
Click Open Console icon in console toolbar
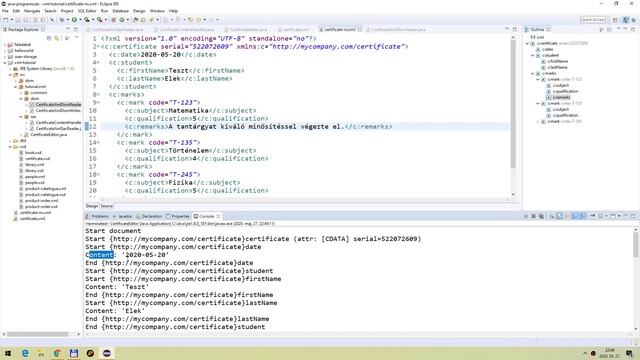[x=613, y=216]
